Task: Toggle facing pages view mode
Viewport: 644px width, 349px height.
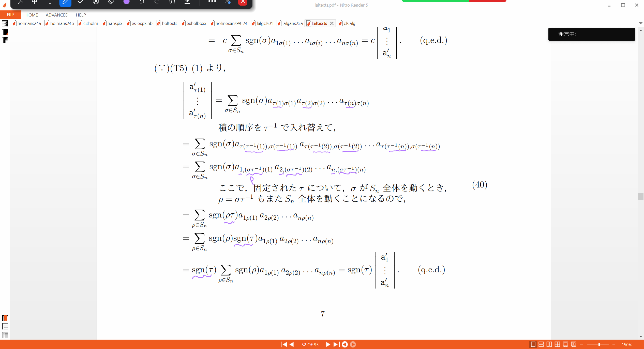Action: [x=549, y=344]
